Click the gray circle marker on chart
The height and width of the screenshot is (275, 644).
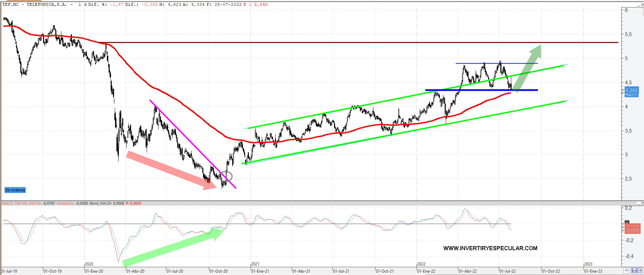[x=228, y=176]
